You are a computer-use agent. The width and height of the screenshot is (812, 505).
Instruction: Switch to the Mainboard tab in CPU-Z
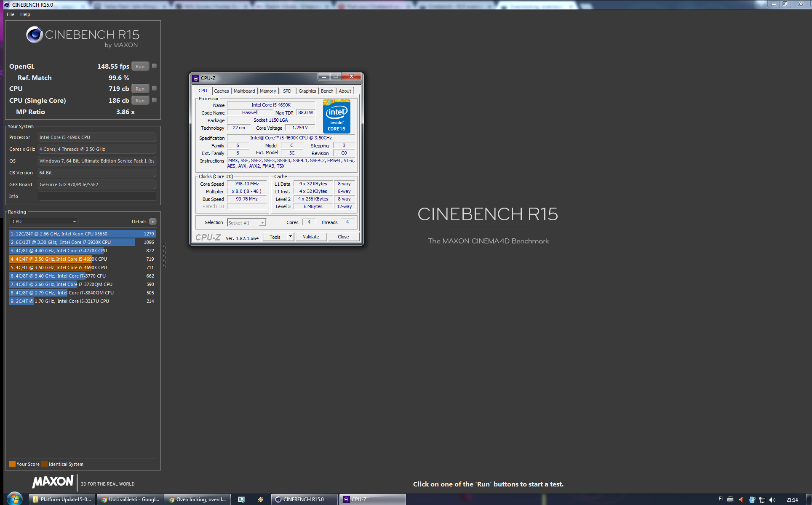[244, 91]
